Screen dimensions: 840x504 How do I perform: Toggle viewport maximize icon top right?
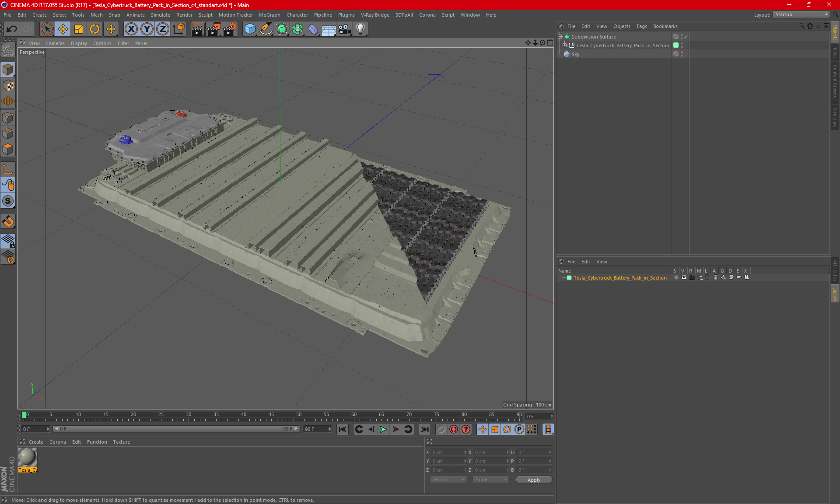[x=550, y=43]
